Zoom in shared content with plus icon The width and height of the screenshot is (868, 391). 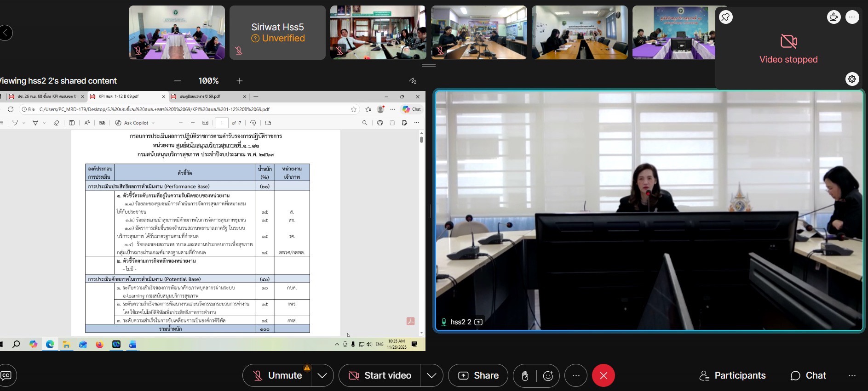240,81
